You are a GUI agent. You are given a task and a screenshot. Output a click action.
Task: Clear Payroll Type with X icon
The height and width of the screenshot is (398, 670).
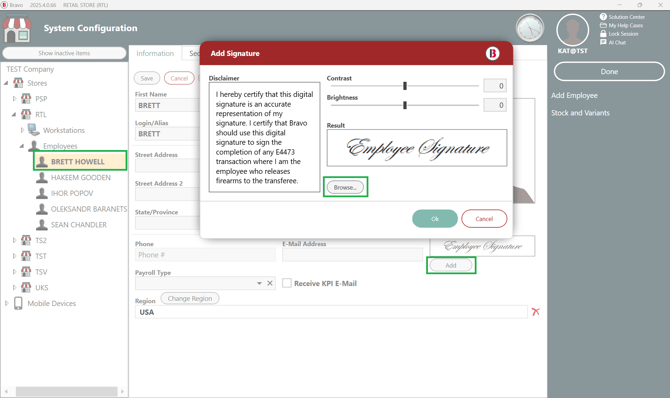pos(270,283)
